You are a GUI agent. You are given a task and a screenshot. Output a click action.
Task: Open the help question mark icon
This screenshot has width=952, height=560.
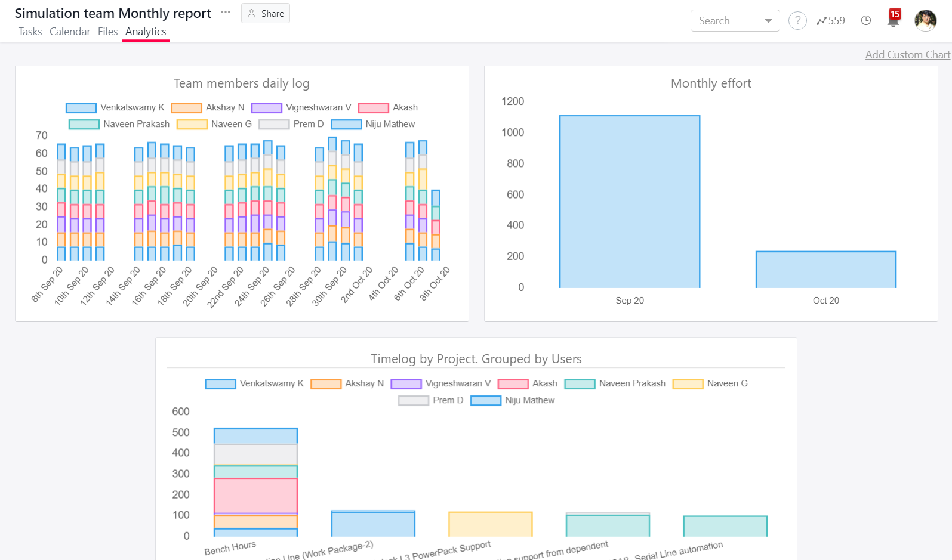(797, 21)
